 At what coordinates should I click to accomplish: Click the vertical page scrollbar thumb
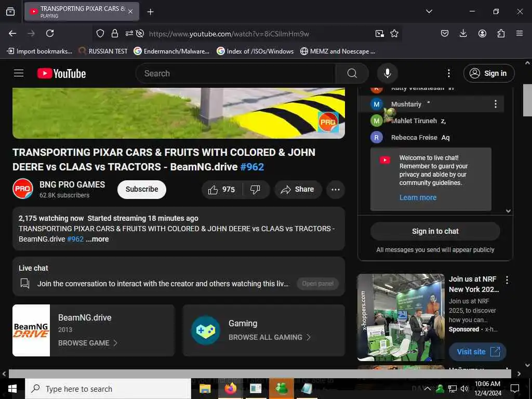pos(527,100)
